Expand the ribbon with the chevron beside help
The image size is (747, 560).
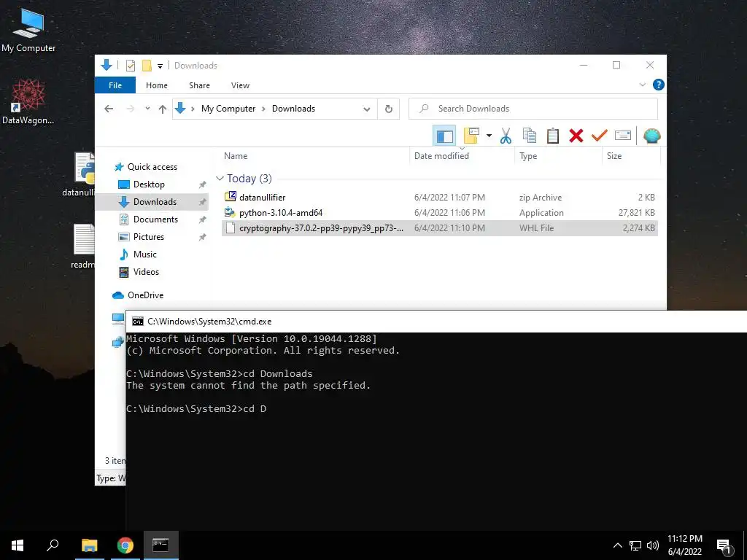tap(642, 85)
